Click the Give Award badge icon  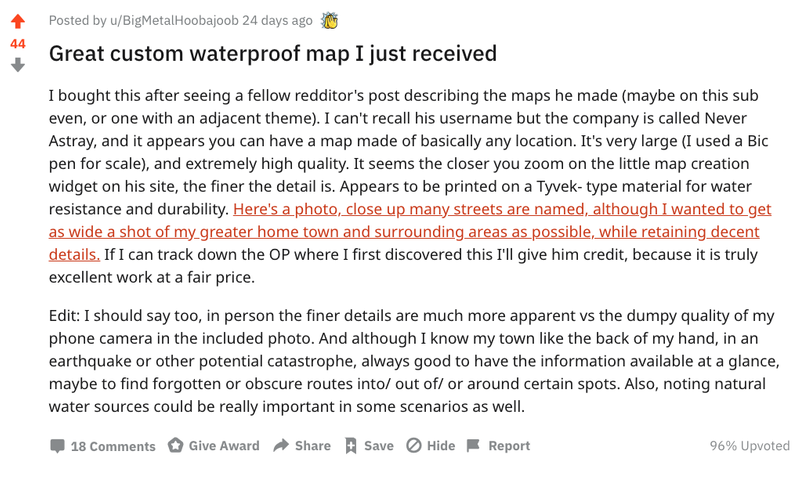[176, 446]
